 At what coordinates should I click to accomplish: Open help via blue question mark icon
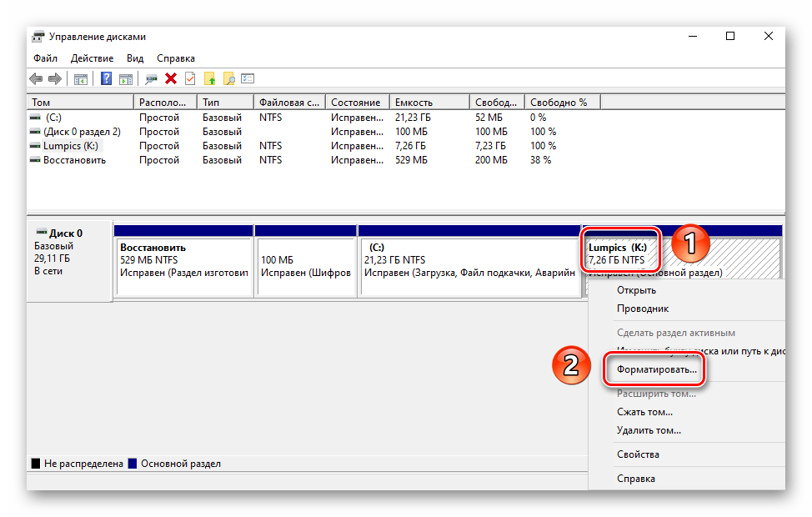pyautogui.click(x=106, y=79)
